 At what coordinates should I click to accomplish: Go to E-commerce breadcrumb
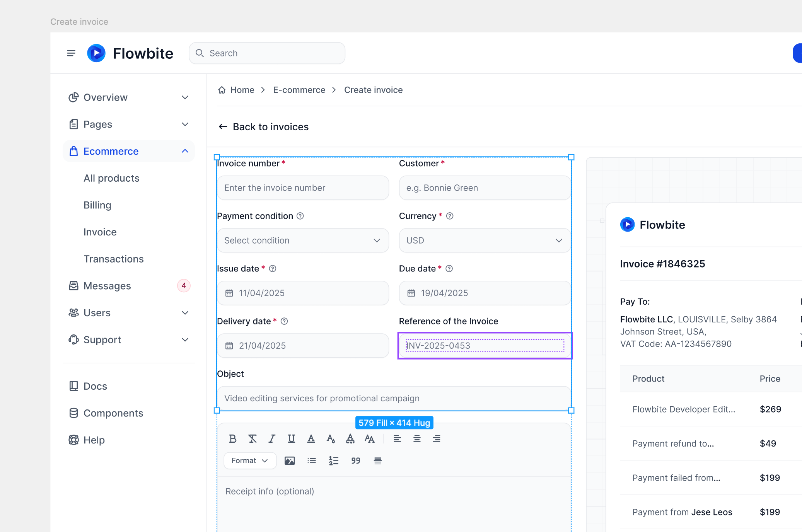(x=299, y=90)
